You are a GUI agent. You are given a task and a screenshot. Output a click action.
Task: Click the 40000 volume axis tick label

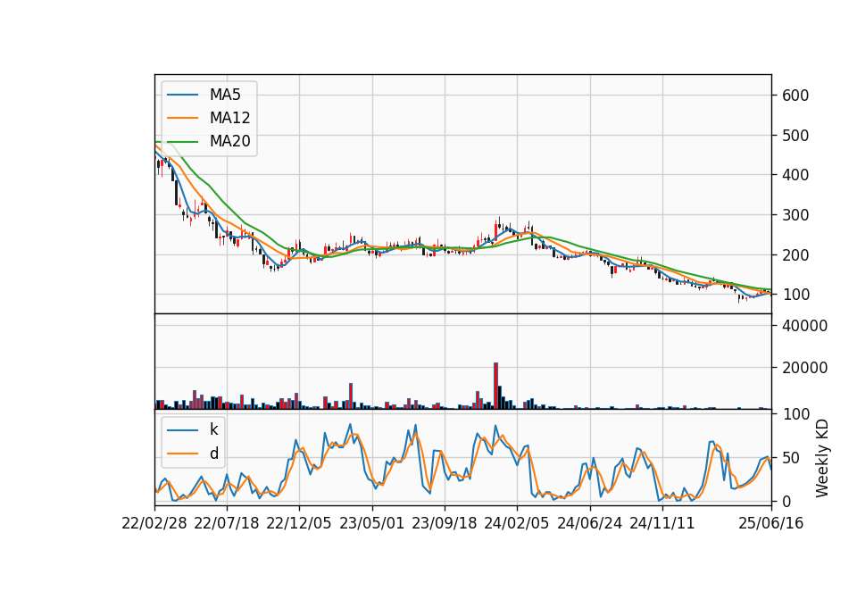coord(805,326)
